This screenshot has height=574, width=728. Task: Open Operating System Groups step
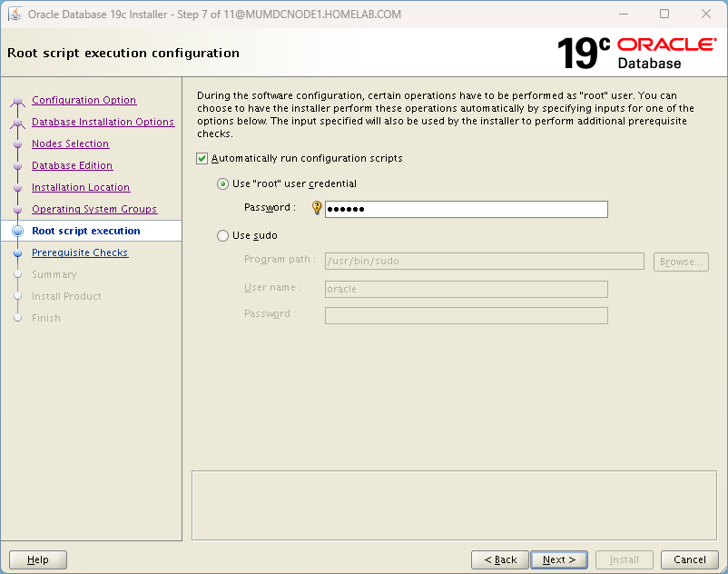click(94, 210)
